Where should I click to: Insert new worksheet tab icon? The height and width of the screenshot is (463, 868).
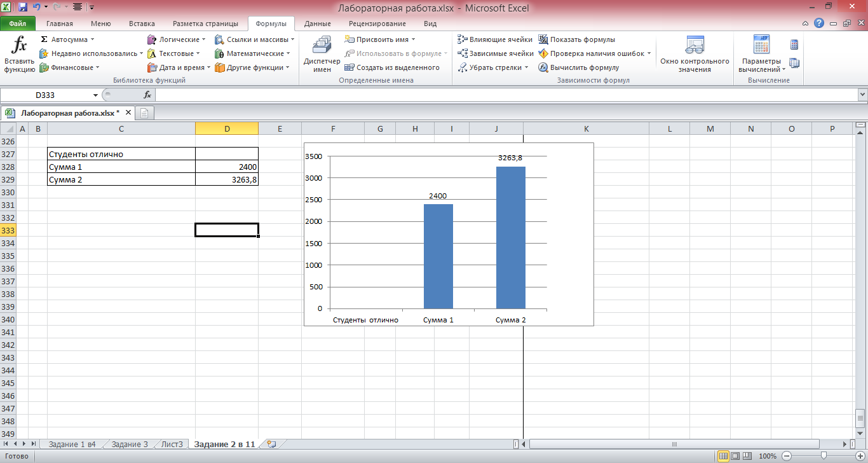coord(271,444)
